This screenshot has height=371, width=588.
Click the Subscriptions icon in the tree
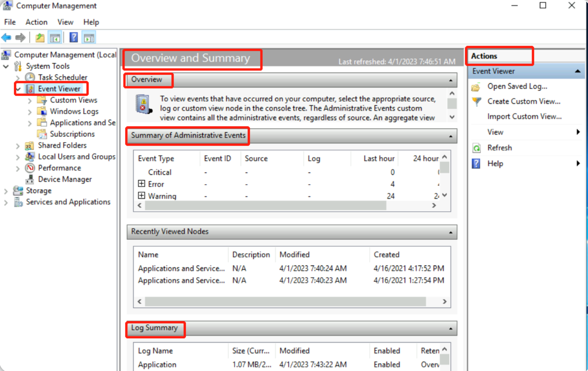tap(42, 134)
